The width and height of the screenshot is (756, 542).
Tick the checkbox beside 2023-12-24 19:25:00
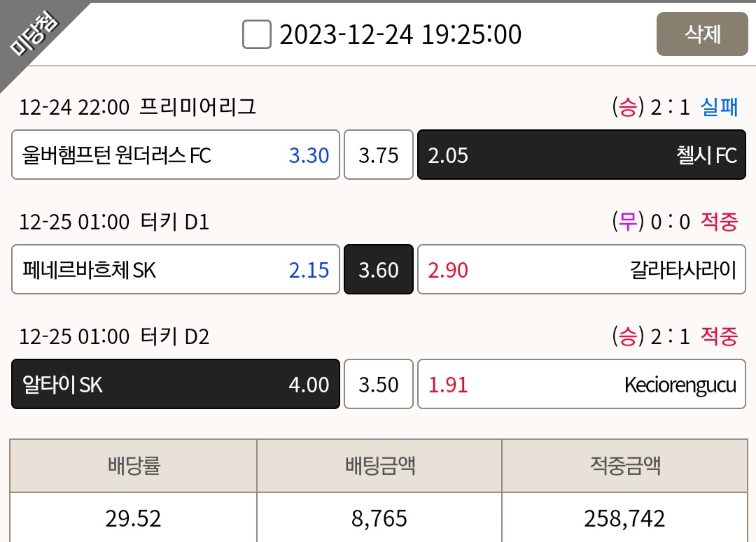pos(256,34)
